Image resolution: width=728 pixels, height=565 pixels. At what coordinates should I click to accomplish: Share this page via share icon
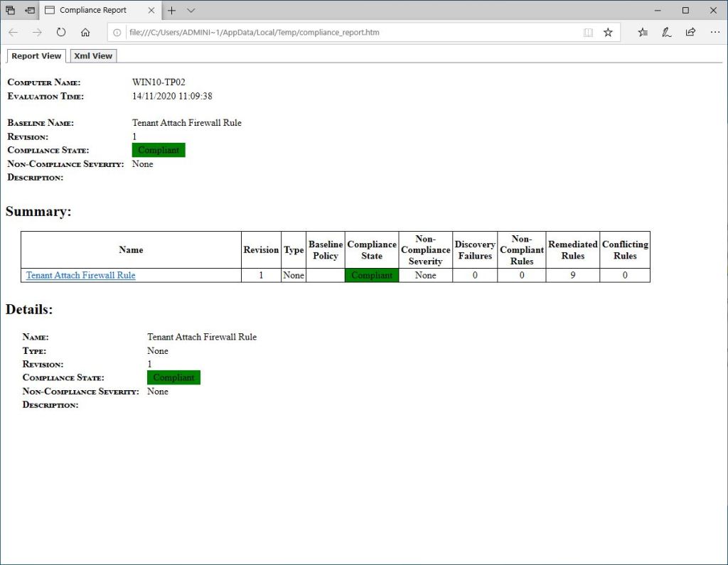coord(690,33)
